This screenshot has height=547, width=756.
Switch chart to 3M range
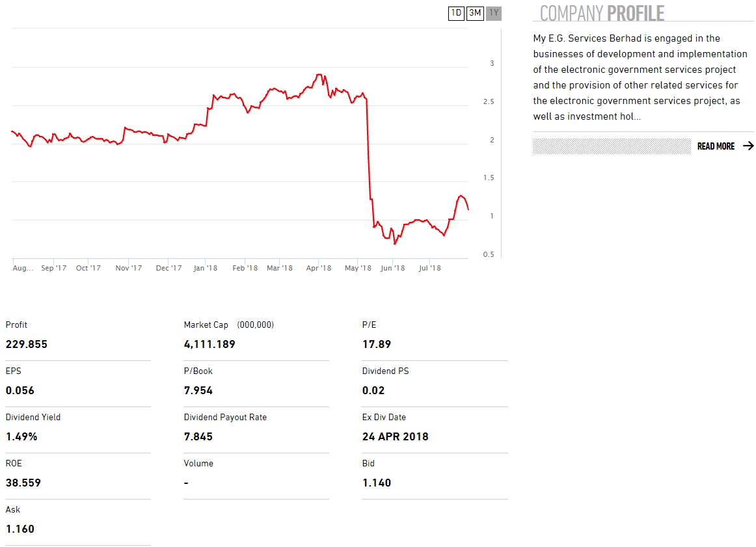(x=475, y=13)
